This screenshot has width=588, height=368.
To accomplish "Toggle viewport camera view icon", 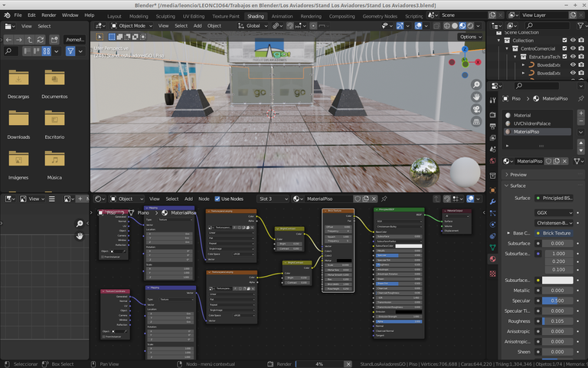I will (476, 110).
